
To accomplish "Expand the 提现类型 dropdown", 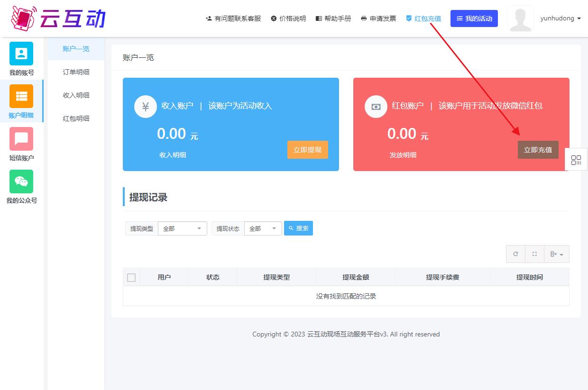I will (182, 228).
